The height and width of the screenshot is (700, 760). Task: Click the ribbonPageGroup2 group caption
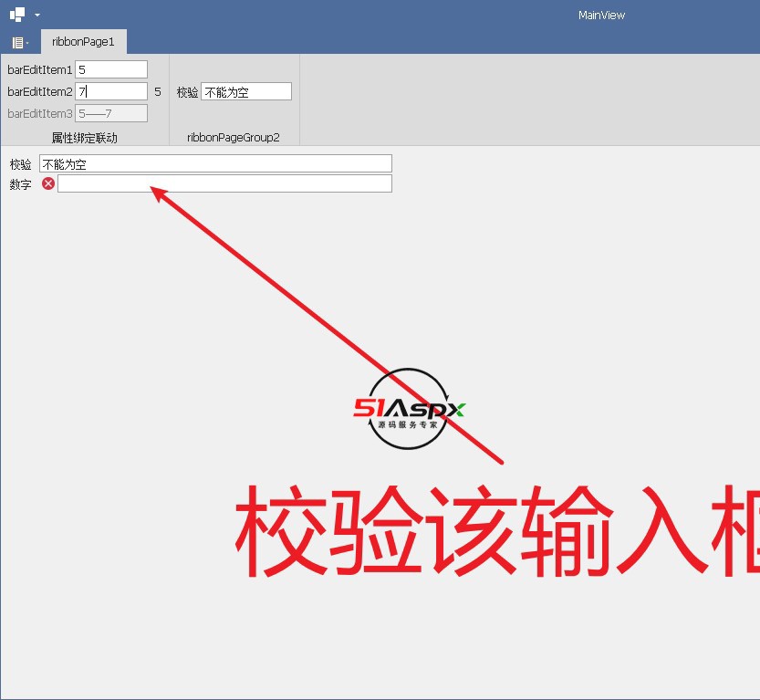point(234,138)
